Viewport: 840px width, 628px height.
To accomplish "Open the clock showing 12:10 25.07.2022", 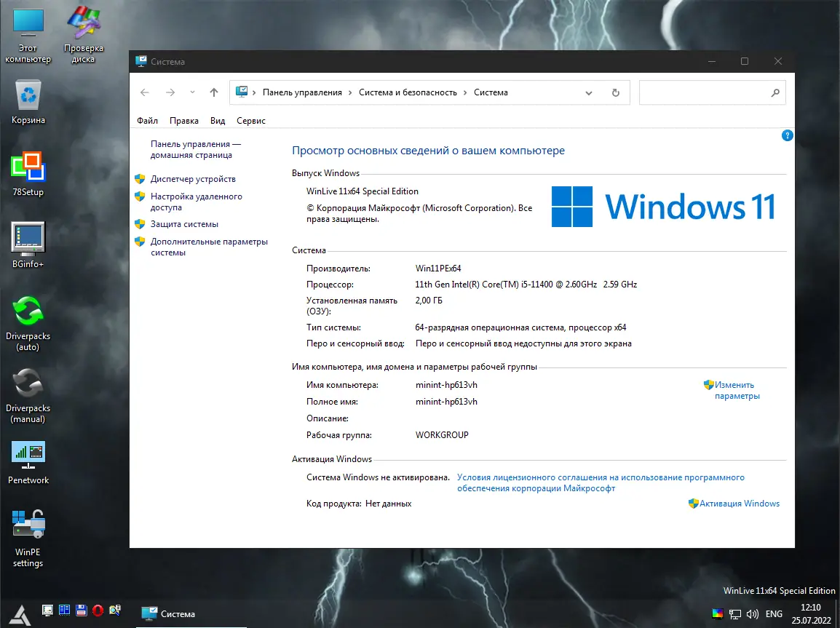I will point(811,614).
